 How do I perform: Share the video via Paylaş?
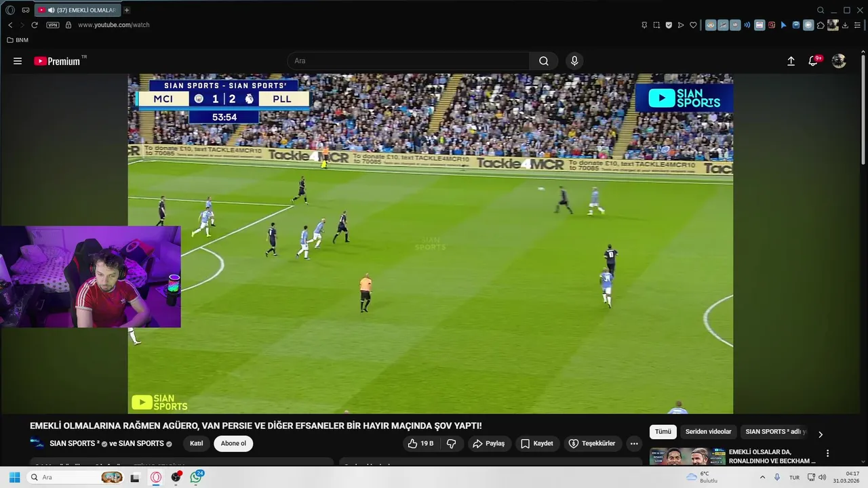coord(489,443)
